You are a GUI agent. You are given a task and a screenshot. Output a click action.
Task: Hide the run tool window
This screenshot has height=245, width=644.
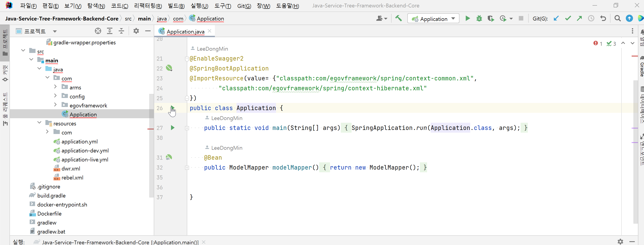click(x=632, y=241)
